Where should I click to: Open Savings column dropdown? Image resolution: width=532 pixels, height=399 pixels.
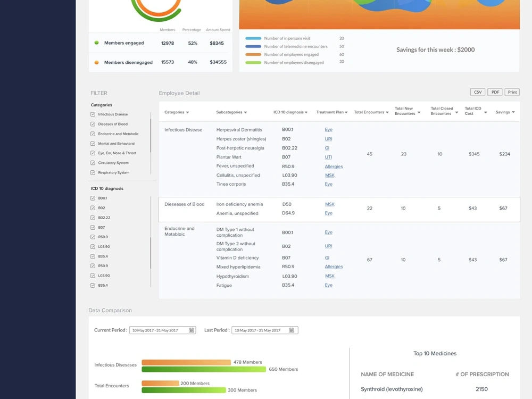coord(513,112)
